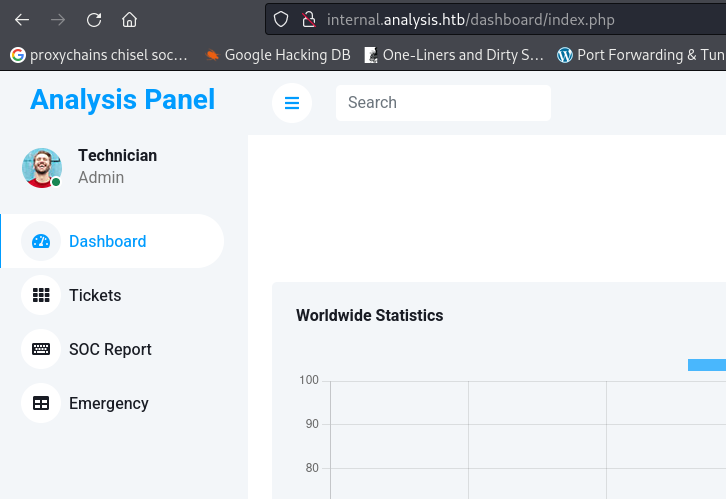Focus the Search input field
726x499 pixels.
(443, 103)
